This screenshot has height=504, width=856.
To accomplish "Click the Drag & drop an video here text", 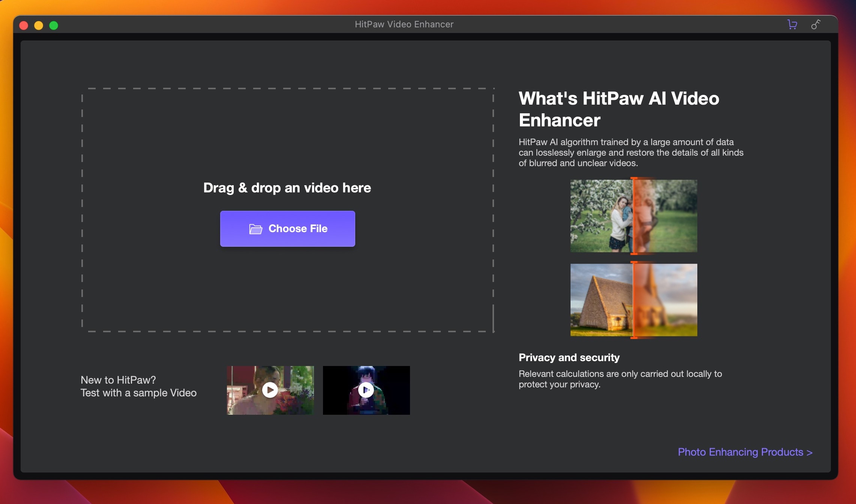I will (287, 187).
